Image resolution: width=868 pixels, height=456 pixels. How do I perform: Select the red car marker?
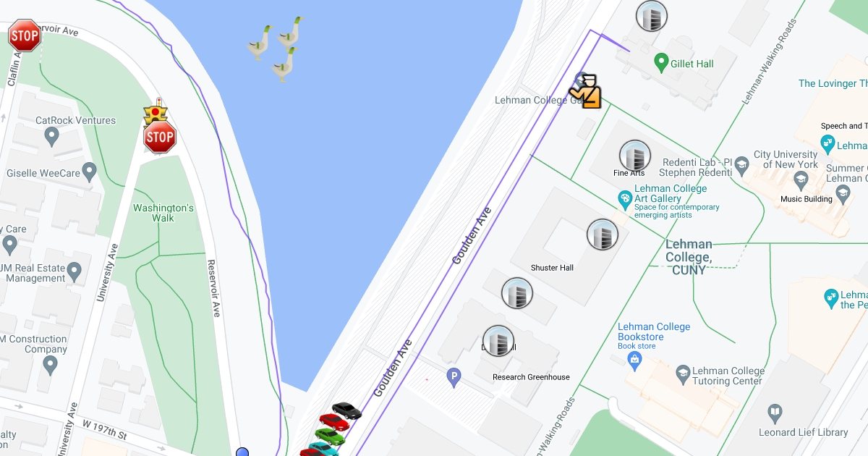pos(335,422)
